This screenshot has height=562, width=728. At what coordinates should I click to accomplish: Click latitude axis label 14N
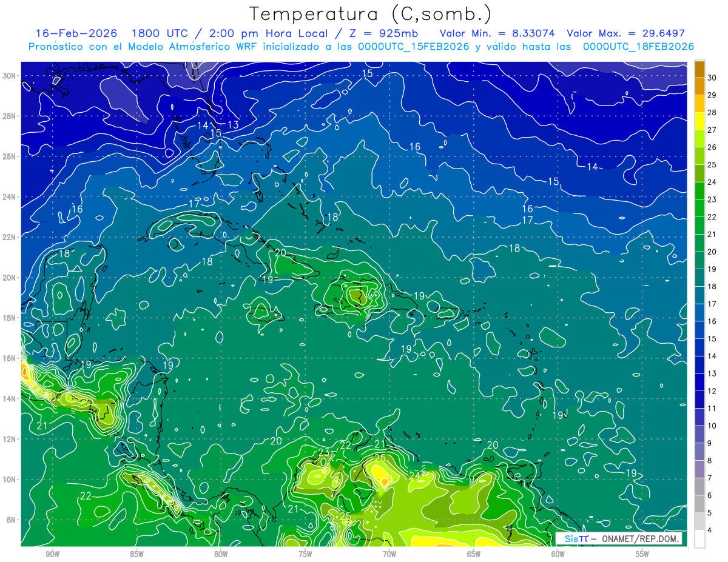[x=10, y=399]
